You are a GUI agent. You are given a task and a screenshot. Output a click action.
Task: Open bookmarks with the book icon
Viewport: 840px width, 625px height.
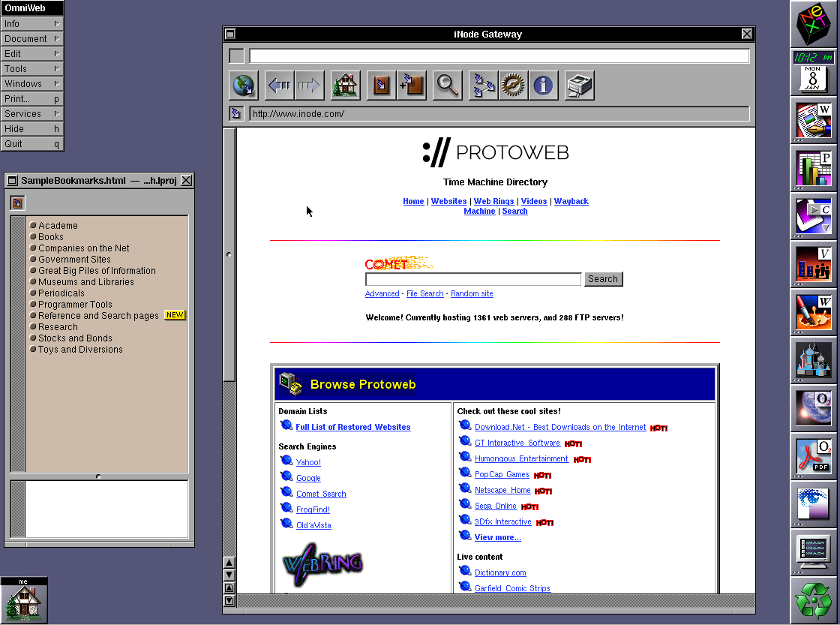pos(382,86)
